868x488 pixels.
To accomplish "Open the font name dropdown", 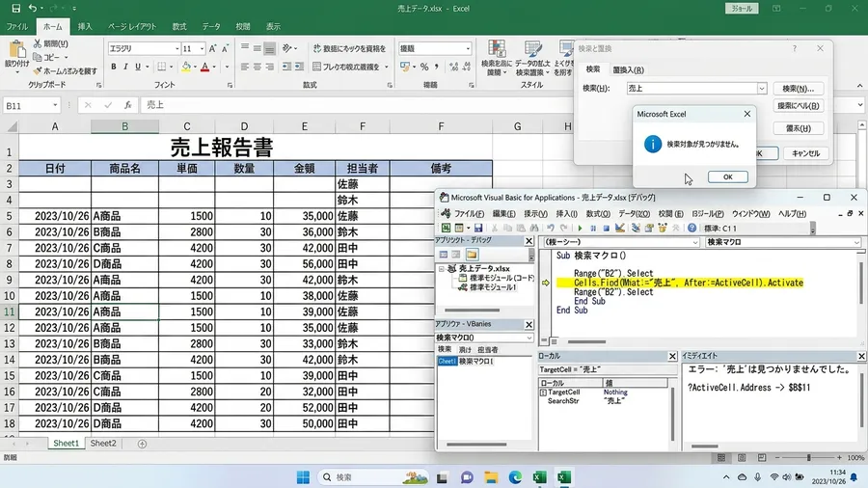I will coord(177,48).
